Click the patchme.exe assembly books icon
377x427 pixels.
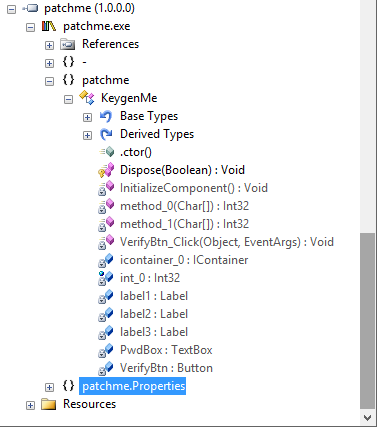tap(49, 26)
